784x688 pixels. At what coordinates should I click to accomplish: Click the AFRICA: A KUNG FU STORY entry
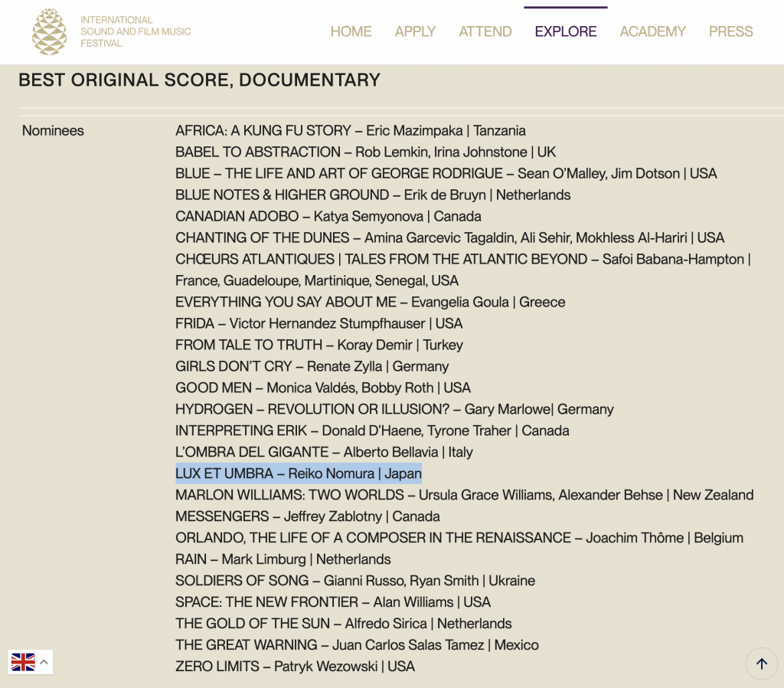[x=350, y=130]
